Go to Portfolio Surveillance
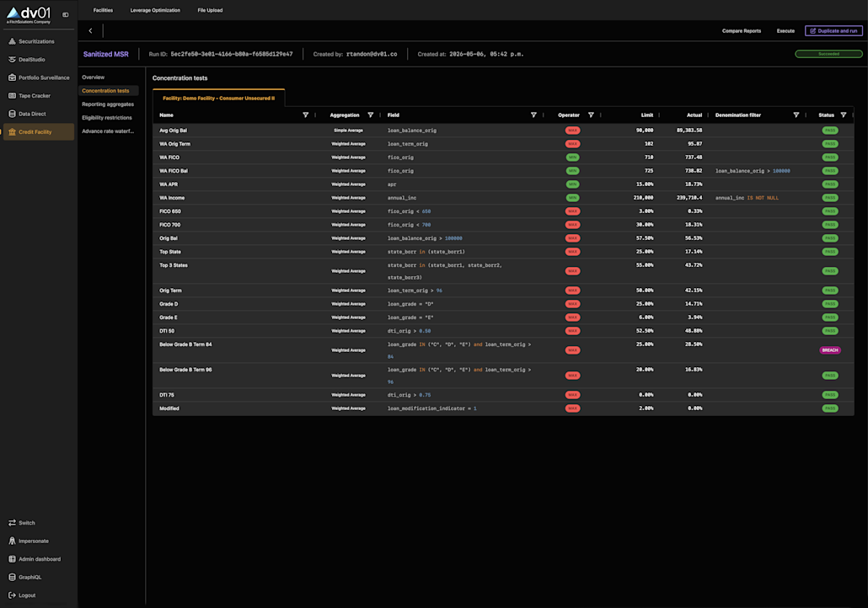This screenshot has width=868, height=608. coord(38,77)
